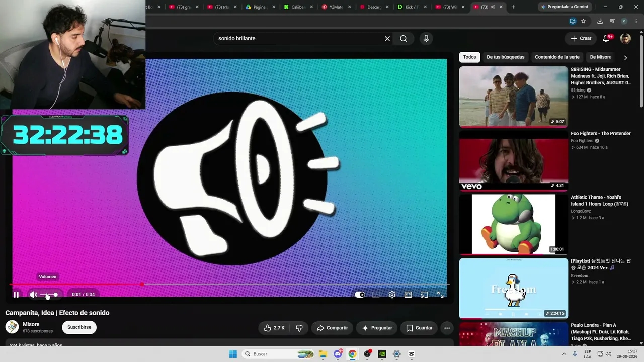Viewport: 644px width, 362px height.
Task: Open the Crear menu
Action: tap(581, 39)
